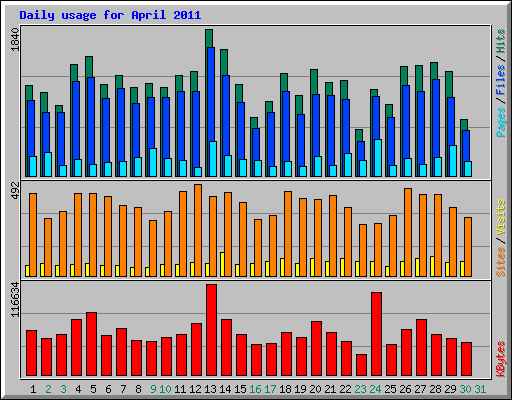Click the yellow 'Visits' legend label
The width and height of the screenshot is (512, 400).
coord(501,218)
